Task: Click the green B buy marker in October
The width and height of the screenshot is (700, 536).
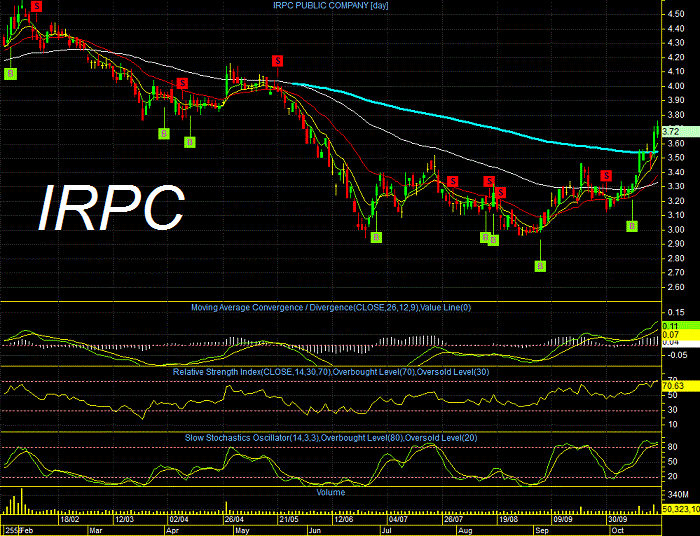Action: coord(632,227)
